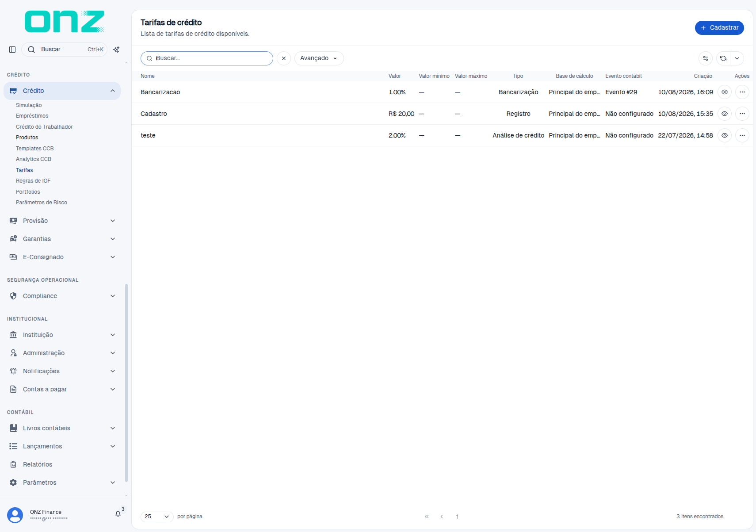The width and height of the screenshot is (756, 532).
Task: Open more actions for teste row
Action: [x=742, y=135]
